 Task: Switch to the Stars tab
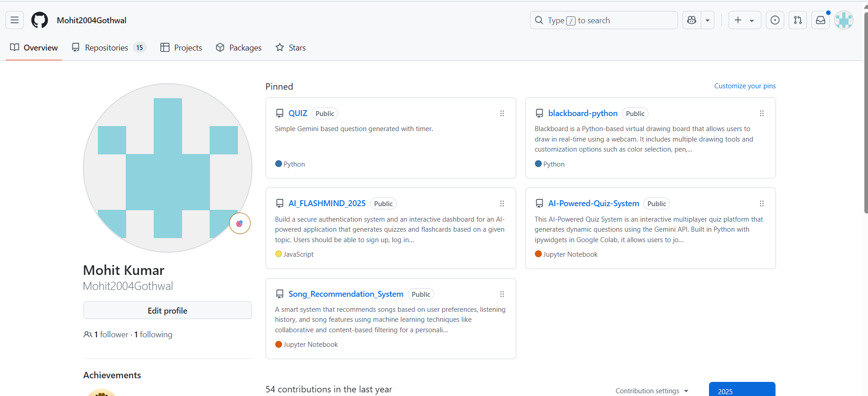tap(291, 47)
